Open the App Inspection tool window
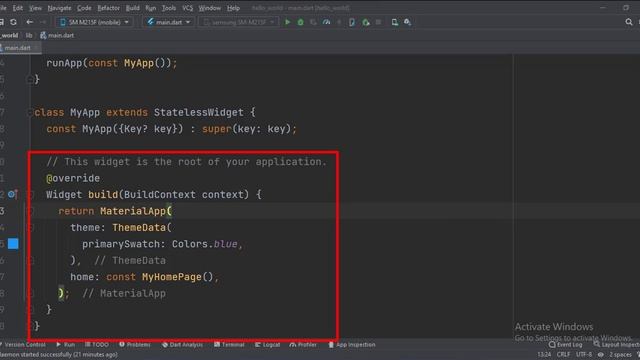640x360 pixels. [x=352, y=345]
